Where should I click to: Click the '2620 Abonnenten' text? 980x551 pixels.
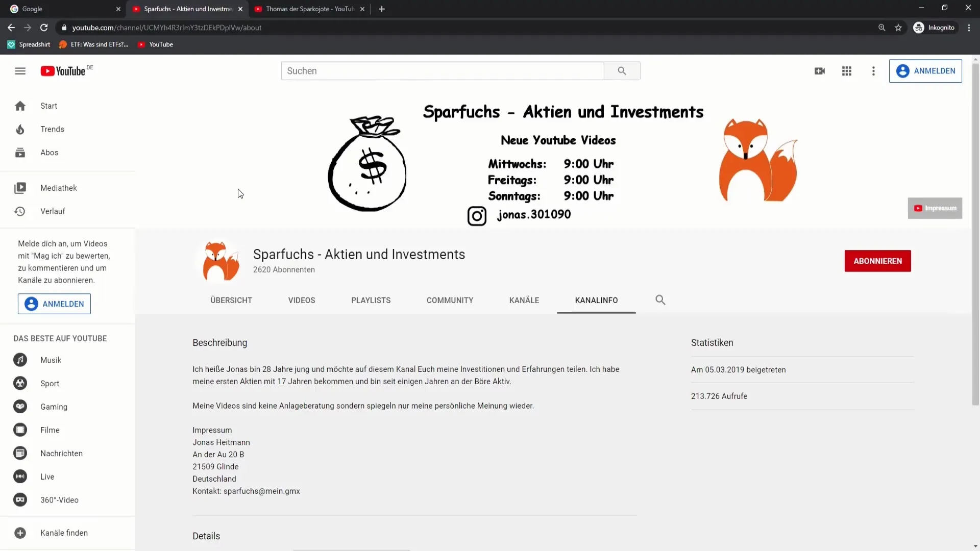point(284,270)
